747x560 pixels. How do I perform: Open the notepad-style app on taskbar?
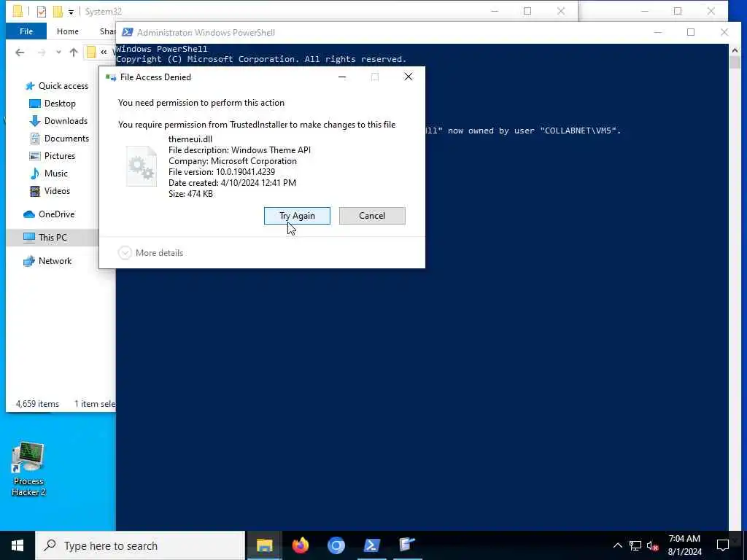pos(407,545)
